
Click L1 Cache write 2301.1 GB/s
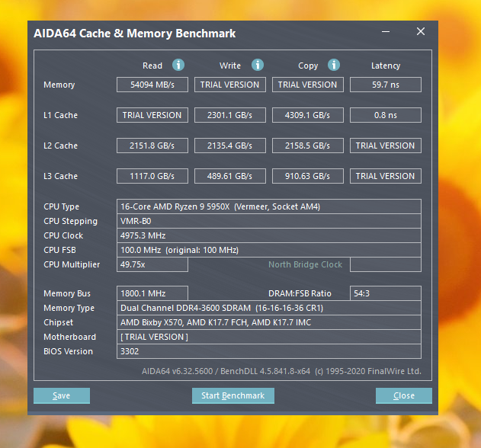(230, 115)
